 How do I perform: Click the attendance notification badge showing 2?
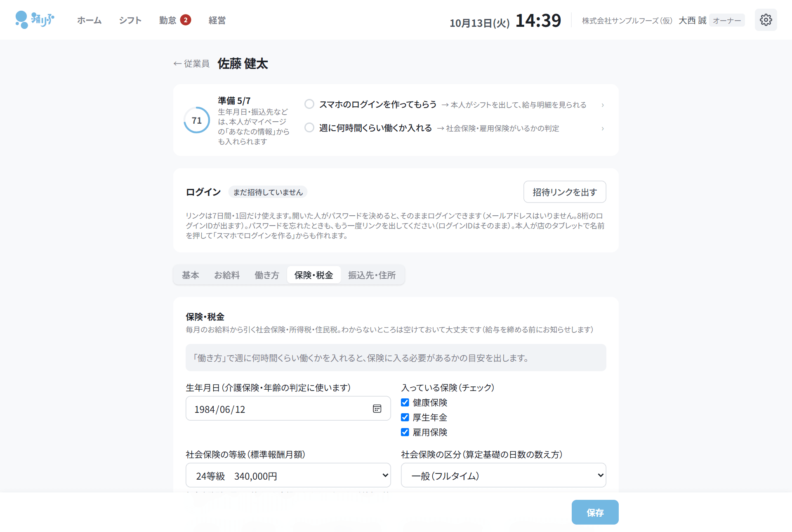tap(186, 20)
